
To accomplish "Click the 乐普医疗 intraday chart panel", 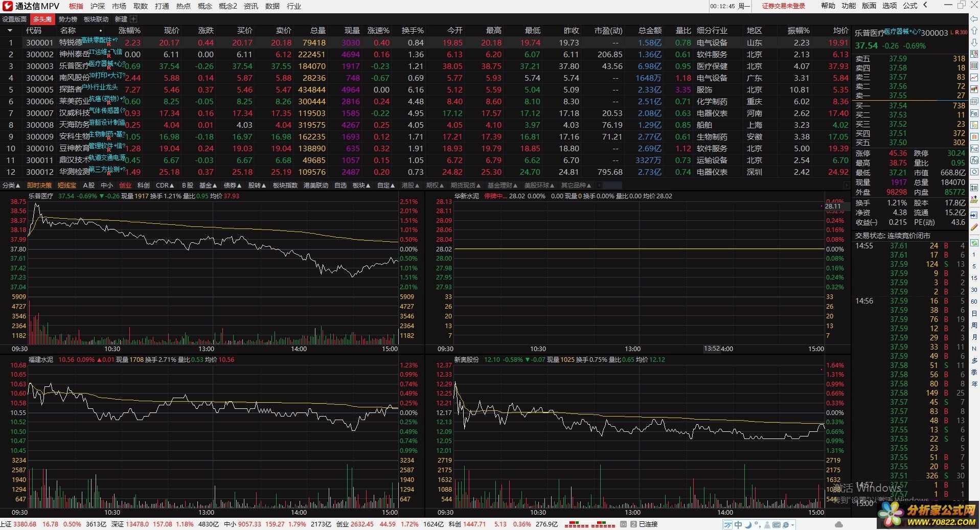I will (212, 272).
